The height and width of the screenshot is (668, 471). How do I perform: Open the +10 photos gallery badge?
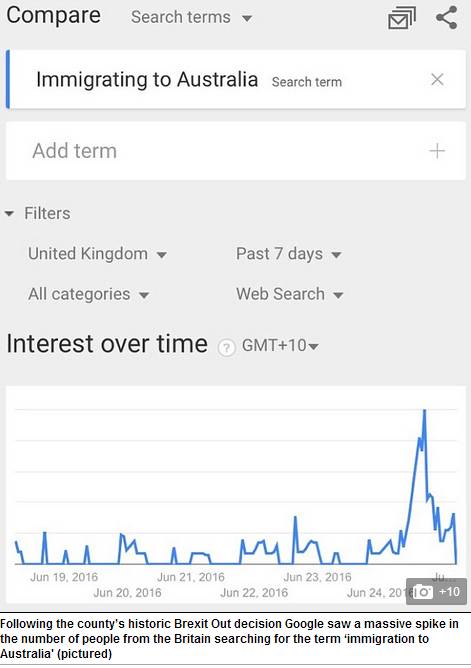(437, 591)
